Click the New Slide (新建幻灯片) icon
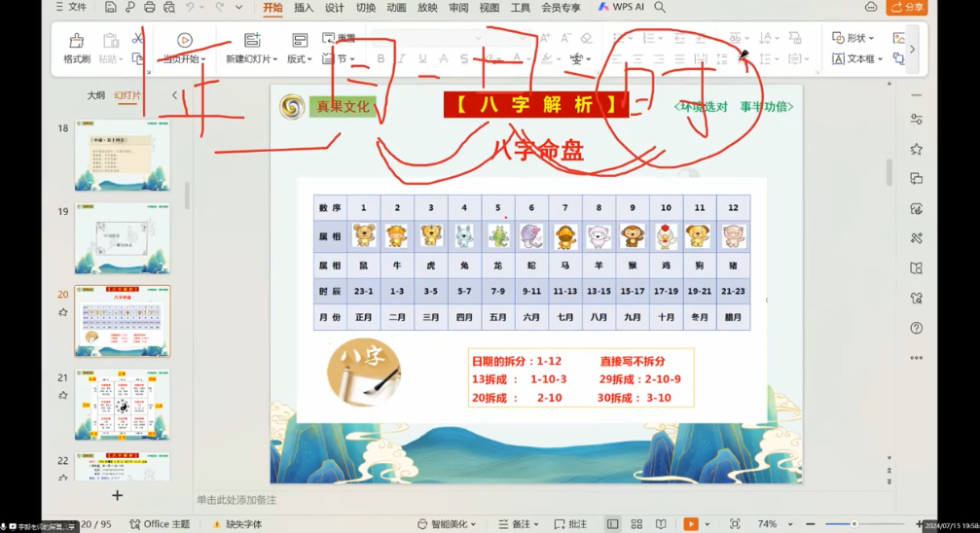The height and width of the screenshot is (533, 980). [252, 40]
